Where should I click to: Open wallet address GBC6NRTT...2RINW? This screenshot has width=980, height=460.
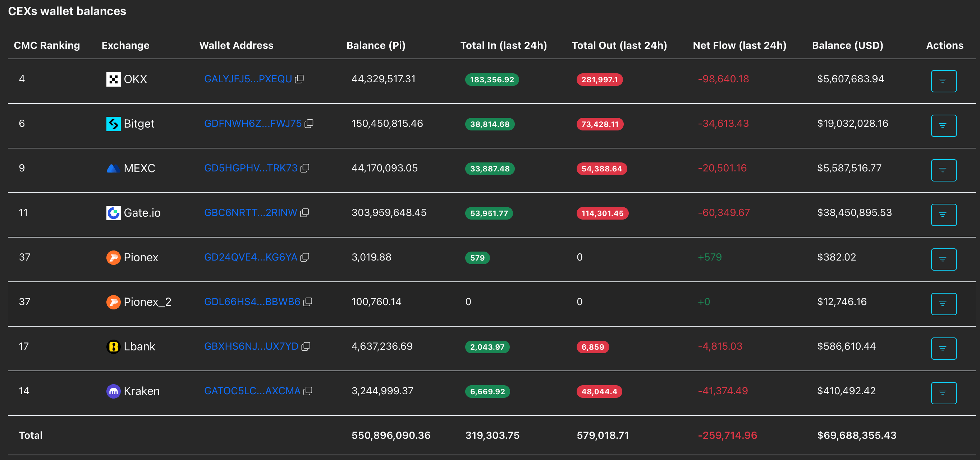250,212
